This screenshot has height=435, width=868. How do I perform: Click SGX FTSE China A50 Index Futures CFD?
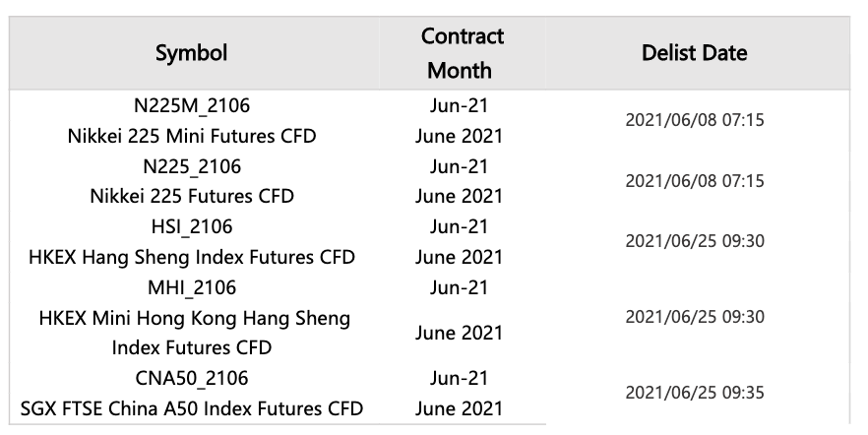click(192, 408)
